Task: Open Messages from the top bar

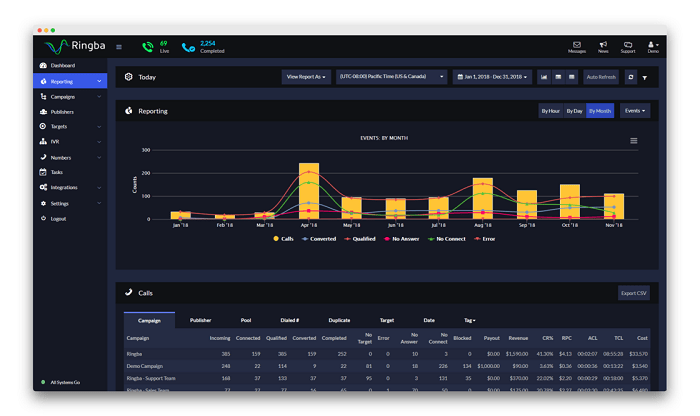Action: pos(577,46)
